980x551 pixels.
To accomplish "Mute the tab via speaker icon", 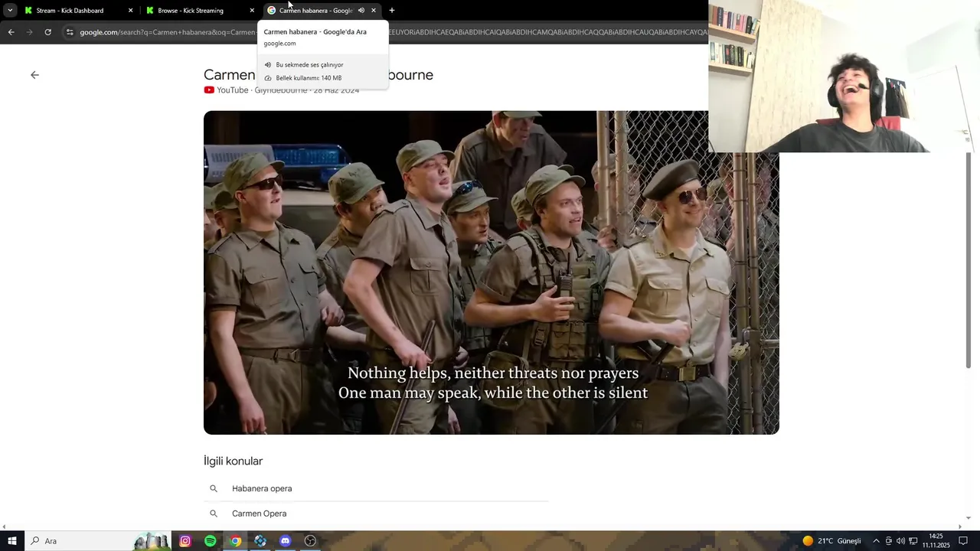I will [x=361, y=11].
